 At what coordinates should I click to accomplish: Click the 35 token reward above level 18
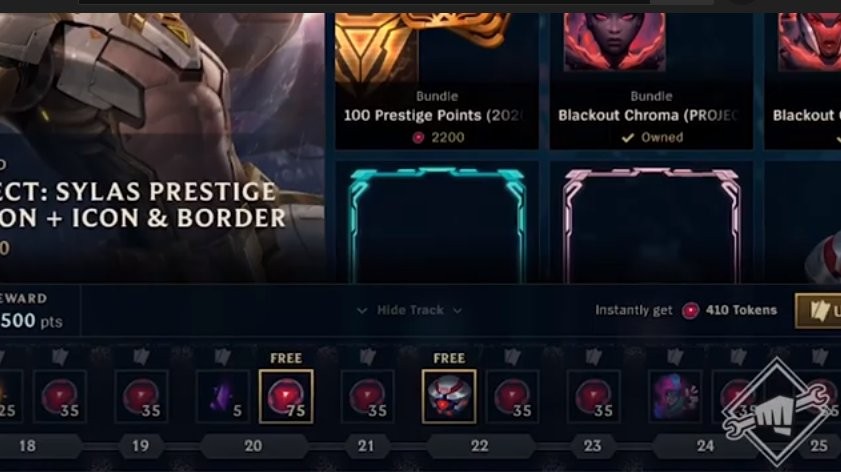(60, 396)
